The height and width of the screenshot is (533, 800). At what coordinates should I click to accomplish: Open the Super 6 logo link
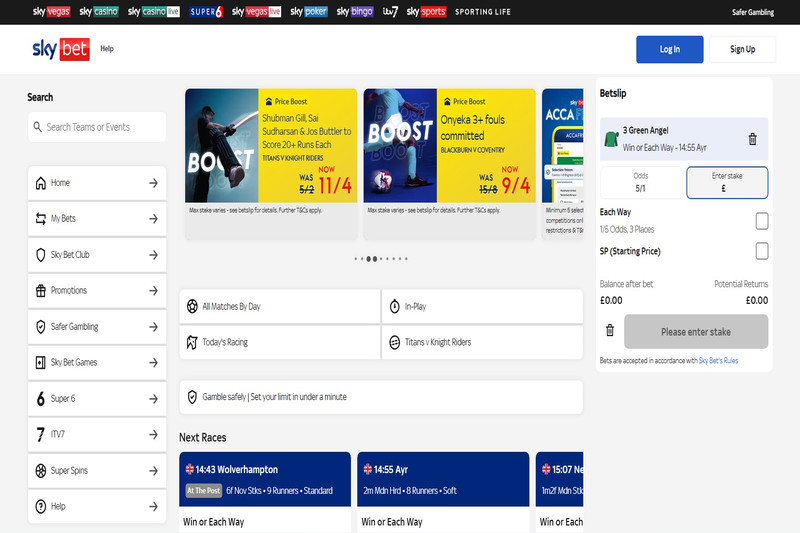coord(206,11)
